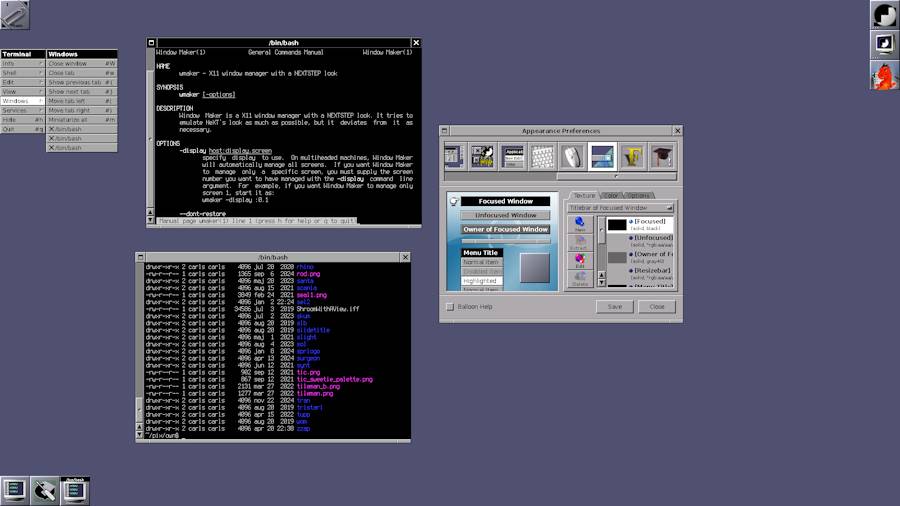Screen dimensions: 900x506
Task: Open the Titlebar of Focused Window popup
Action: coord(620,208)
